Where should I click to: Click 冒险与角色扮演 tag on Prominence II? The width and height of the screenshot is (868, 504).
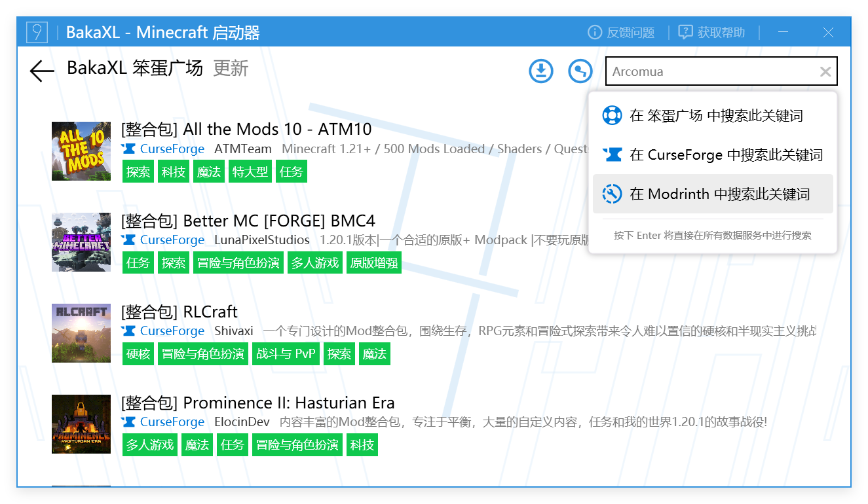click(297, 445)
